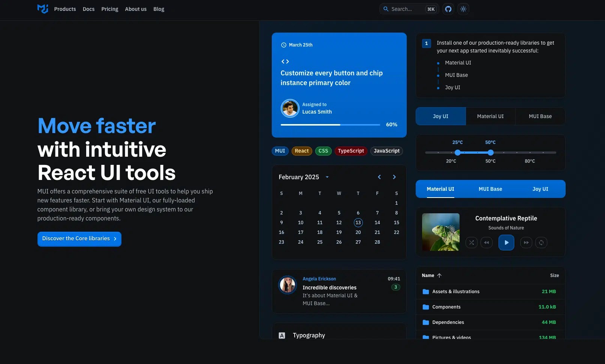Click the Typography letter icon

pos(282,336)
